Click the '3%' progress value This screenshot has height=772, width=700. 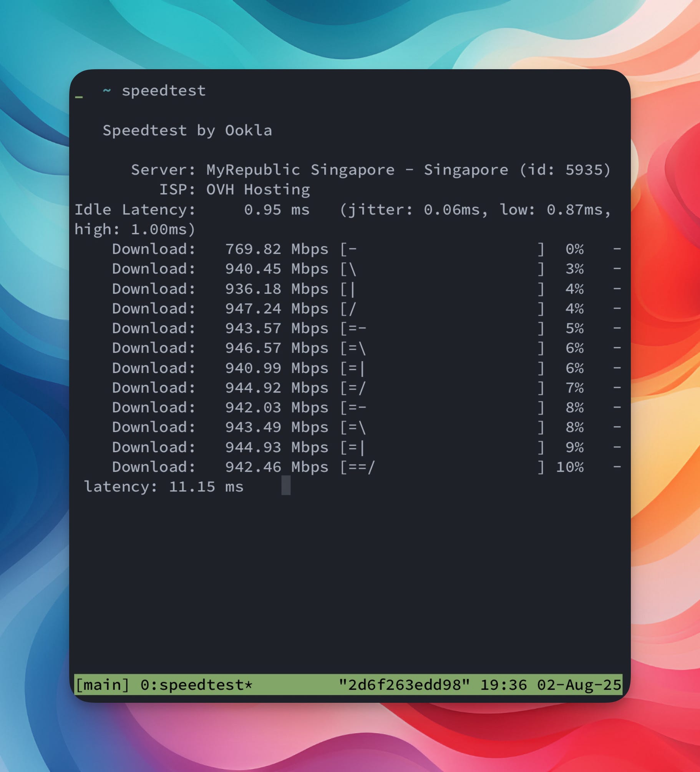click(575, 269)
